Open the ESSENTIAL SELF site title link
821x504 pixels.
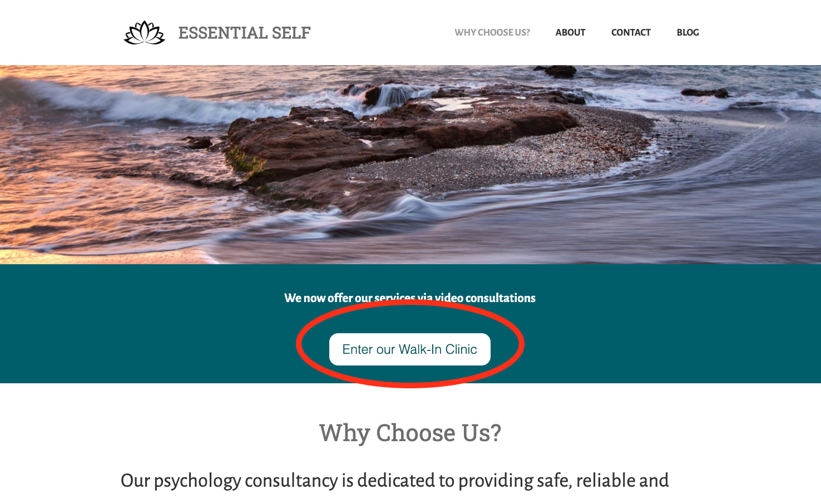click(244, 33)
